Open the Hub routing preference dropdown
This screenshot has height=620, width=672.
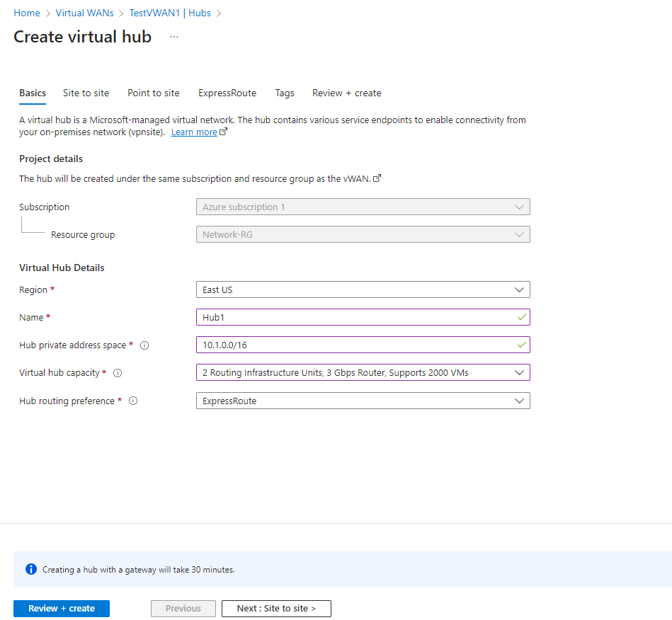tap(363, 401)
